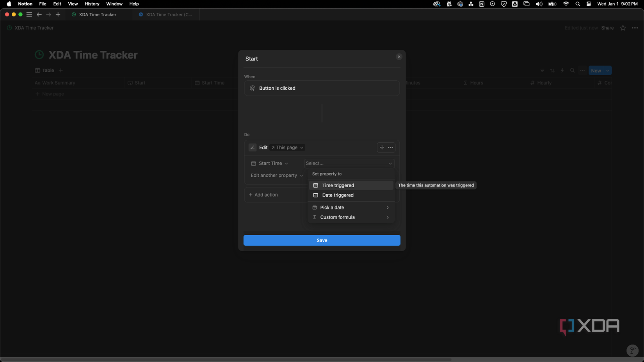Go back with the left arrow

(39, 14)
